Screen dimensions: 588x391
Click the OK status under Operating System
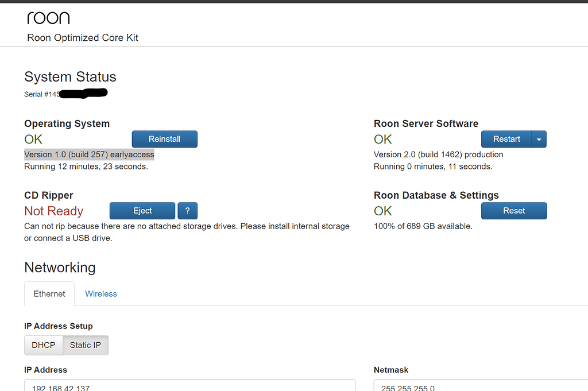point(33,140)
